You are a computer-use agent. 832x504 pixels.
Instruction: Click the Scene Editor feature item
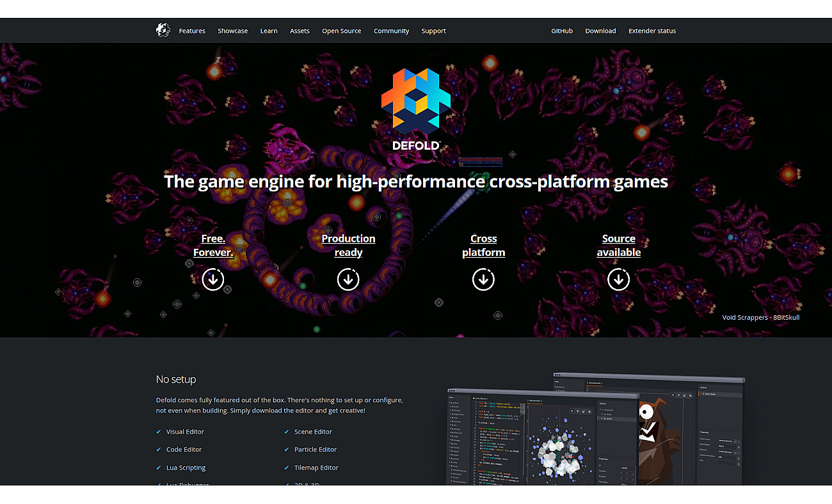pos(313,432)
